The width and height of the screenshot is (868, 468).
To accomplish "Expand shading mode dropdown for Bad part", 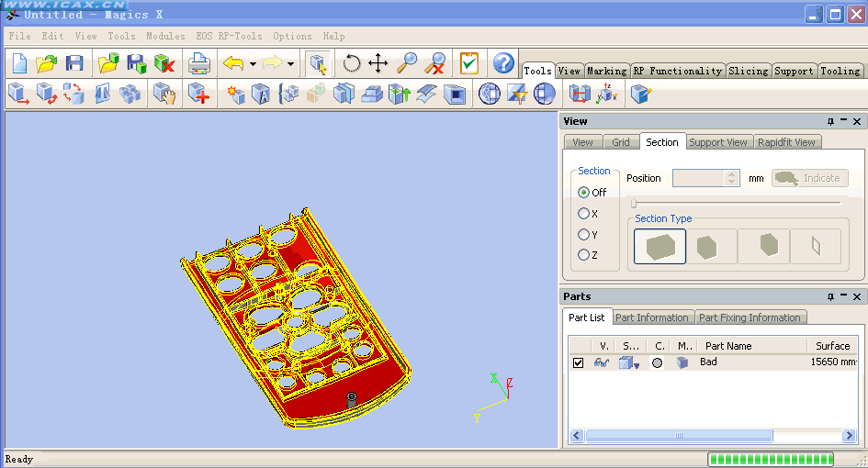I will point(636,365).
